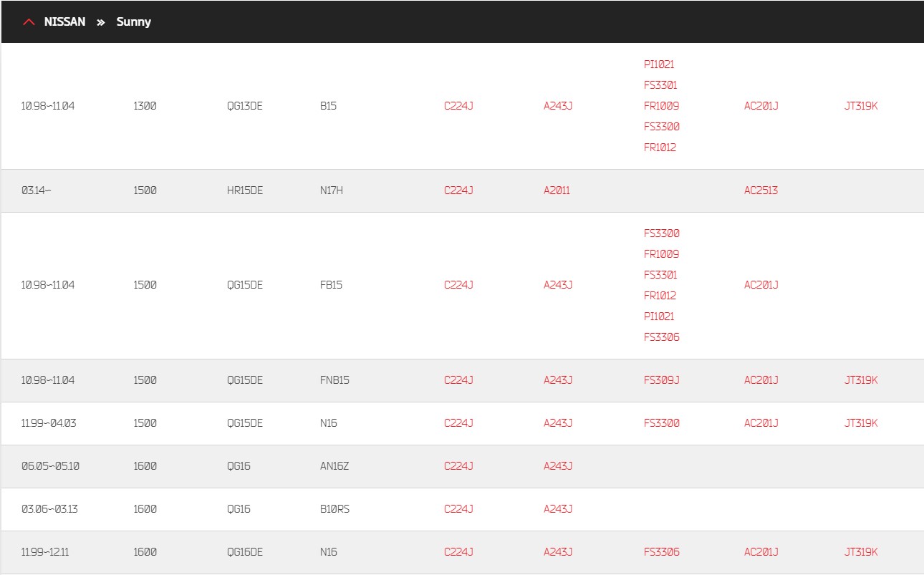Open AC201J link in the QG16DE row
924x575 pixels.
pyautogui.click(x=761, y=552)
